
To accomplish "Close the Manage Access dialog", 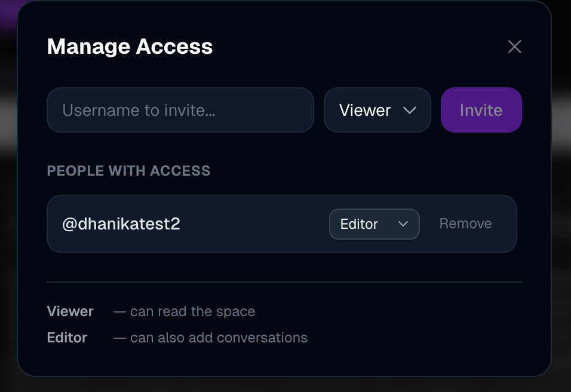I will tap(514, 47).
